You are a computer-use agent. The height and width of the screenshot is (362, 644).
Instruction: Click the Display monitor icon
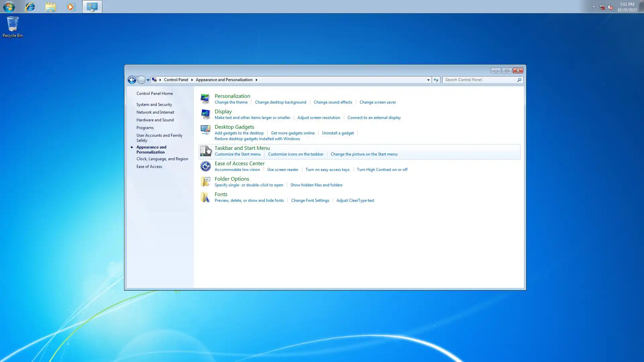pos(205,114)
